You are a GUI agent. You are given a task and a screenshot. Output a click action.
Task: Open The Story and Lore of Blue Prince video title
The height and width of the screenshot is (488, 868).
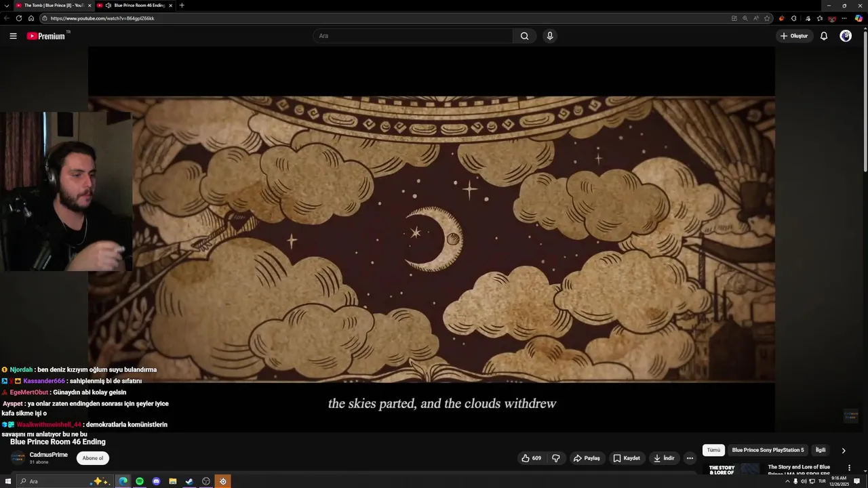799,469
